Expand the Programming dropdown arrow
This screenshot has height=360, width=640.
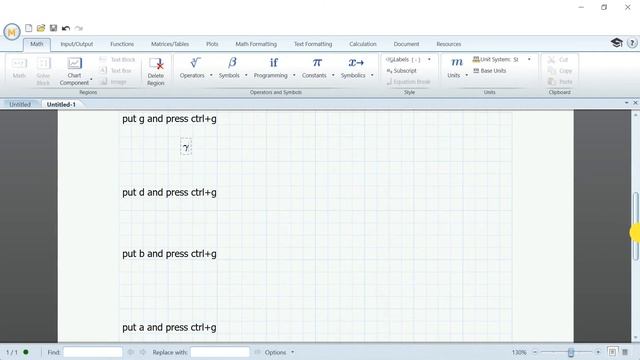[294, 76]
